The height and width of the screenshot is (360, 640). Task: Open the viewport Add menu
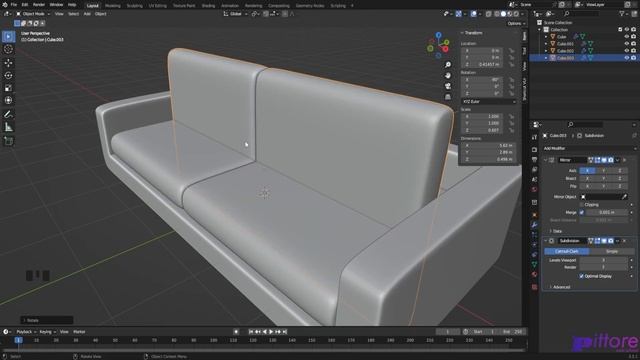(87, 14)
